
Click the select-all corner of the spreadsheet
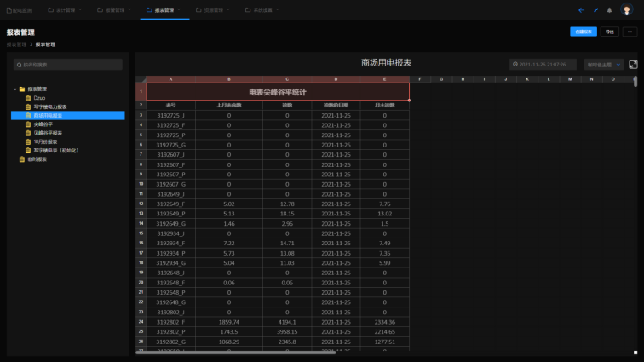[x=141, y=79]
